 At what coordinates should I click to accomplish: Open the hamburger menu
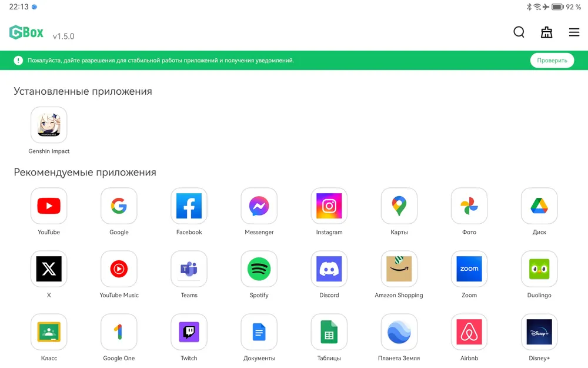point(574,32)
